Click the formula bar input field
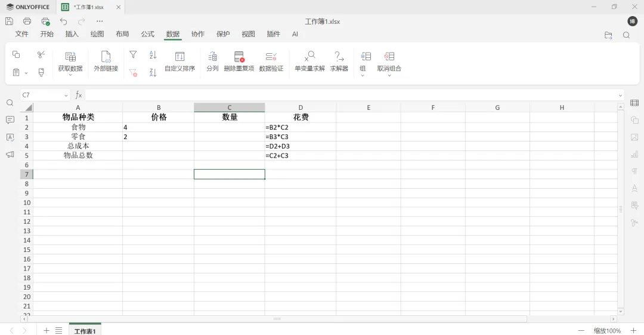644x335 pixels. tap(351, 96)
